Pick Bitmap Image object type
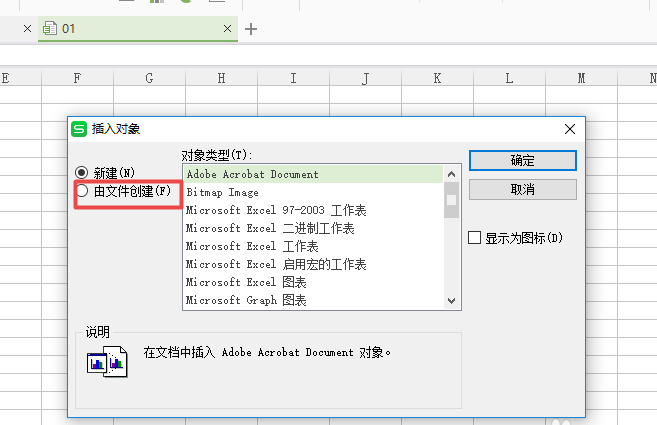The width and height of the screenshot is (657, 425). (313, 192)
